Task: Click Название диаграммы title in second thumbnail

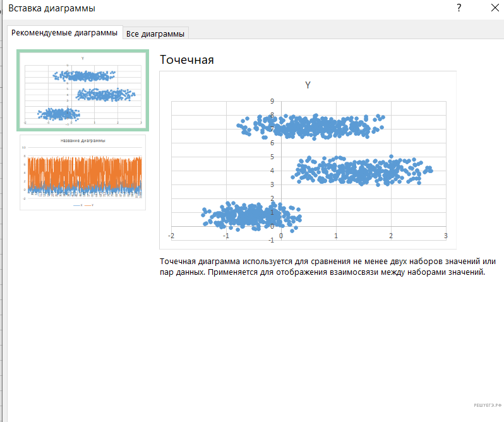Action: click(x=83, y=140)
